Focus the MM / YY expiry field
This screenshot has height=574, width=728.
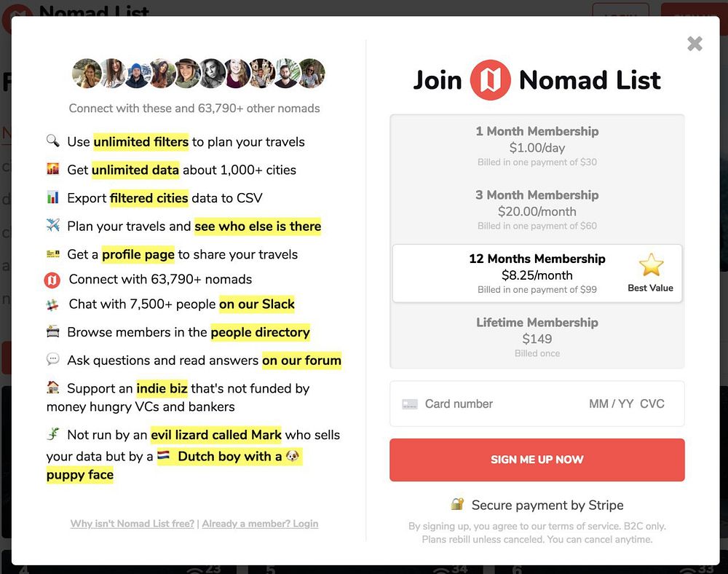tap(611, 404)
